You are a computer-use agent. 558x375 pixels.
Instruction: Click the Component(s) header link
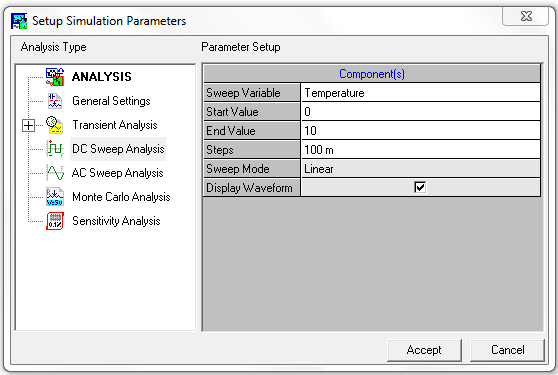(372, 74)
